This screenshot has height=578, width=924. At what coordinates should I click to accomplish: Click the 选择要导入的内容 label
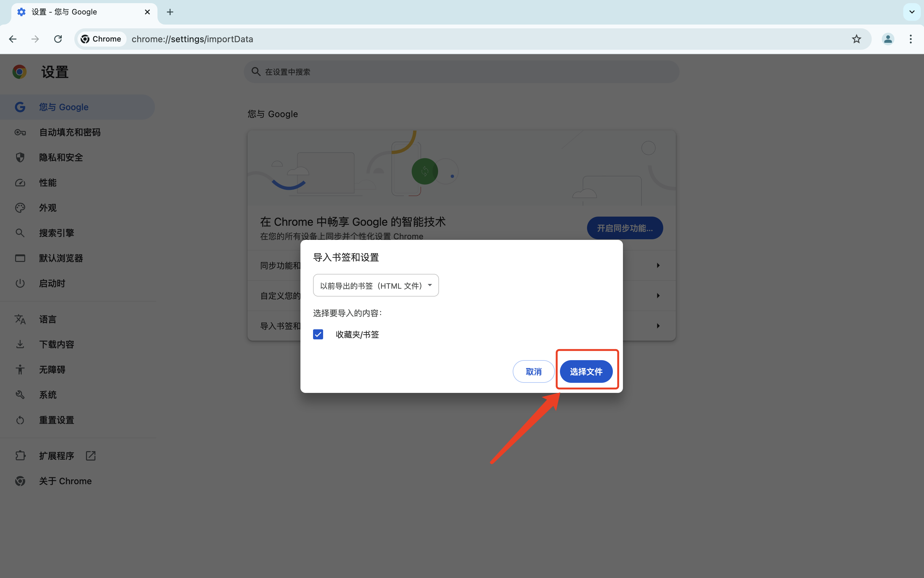point(347,314)
